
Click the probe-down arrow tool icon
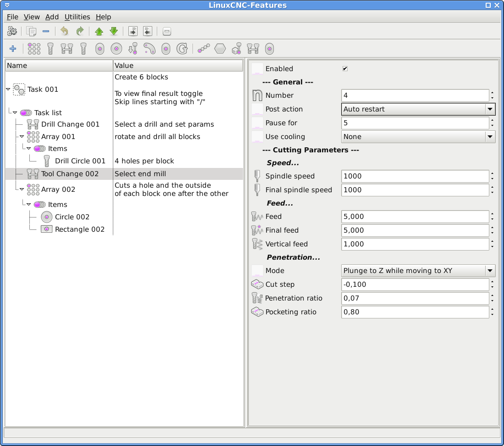133,49
